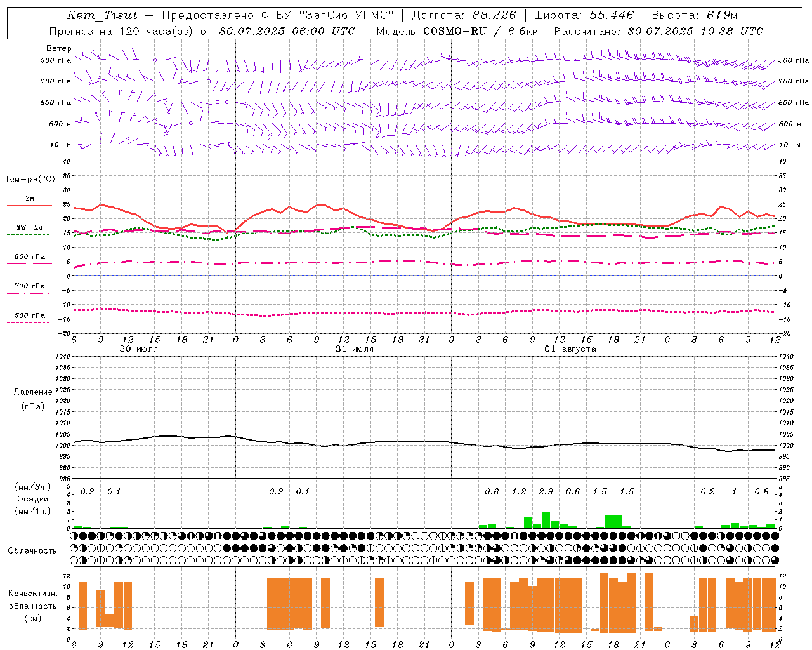
Task: Click the 'Осадки' precipitation label
Action: tap(33, 499)
